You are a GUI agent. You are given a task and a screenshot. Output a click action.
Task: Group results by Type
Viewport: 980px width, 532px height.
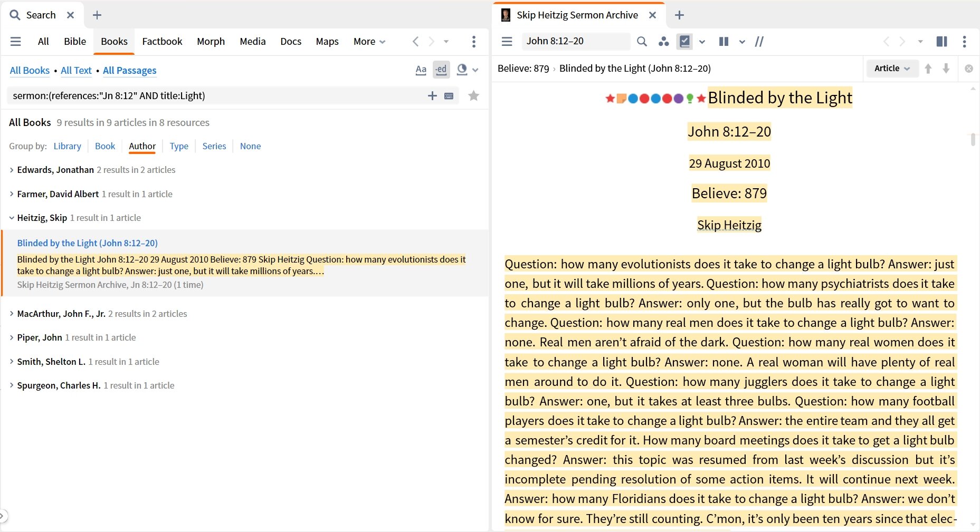(179, 146)
